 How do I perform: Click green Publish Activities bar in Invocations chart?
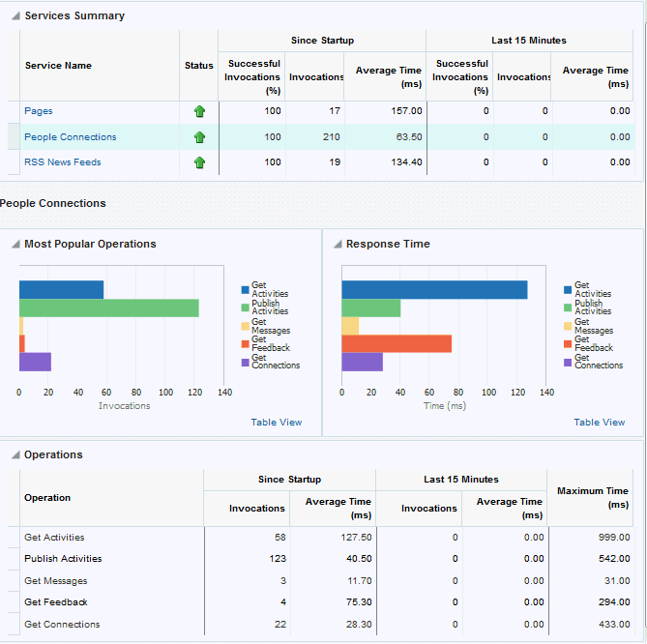pyautogui.click(x=109, y=308)
